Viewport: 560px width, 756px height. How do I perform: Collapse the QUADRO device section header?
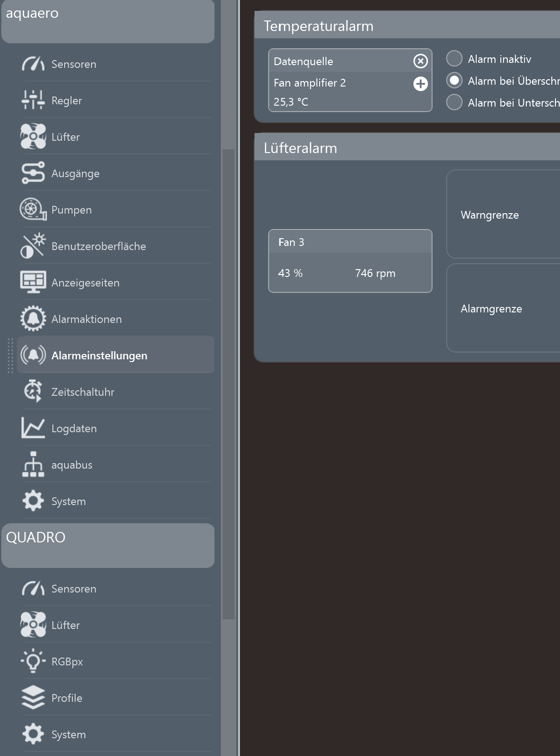tap(108, 545)
